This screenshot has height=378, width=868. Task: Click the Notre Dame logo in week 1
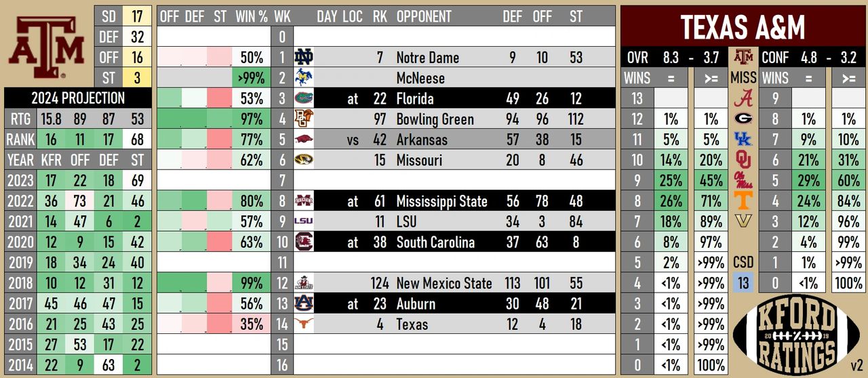pyautogui.click(x=304, y=58)
